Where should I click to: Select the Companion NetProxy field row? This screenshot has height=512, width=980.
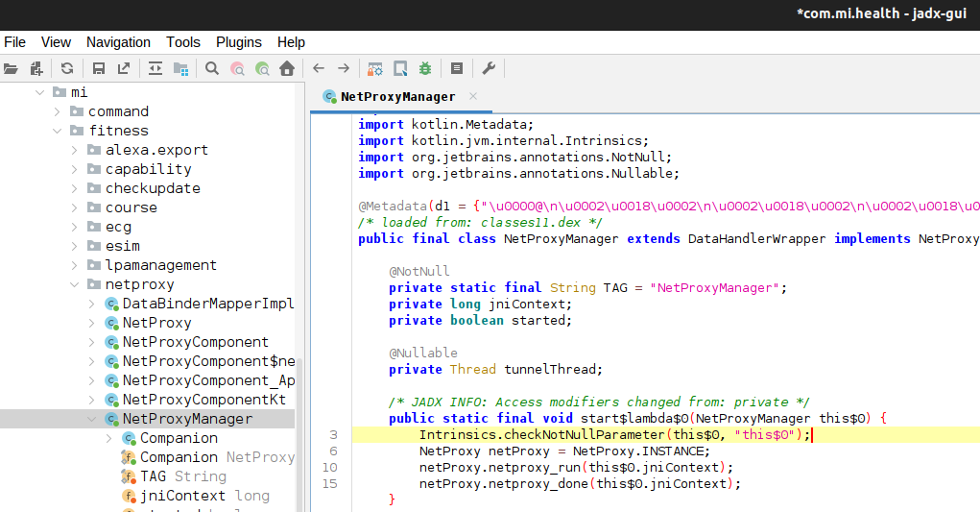208,457
